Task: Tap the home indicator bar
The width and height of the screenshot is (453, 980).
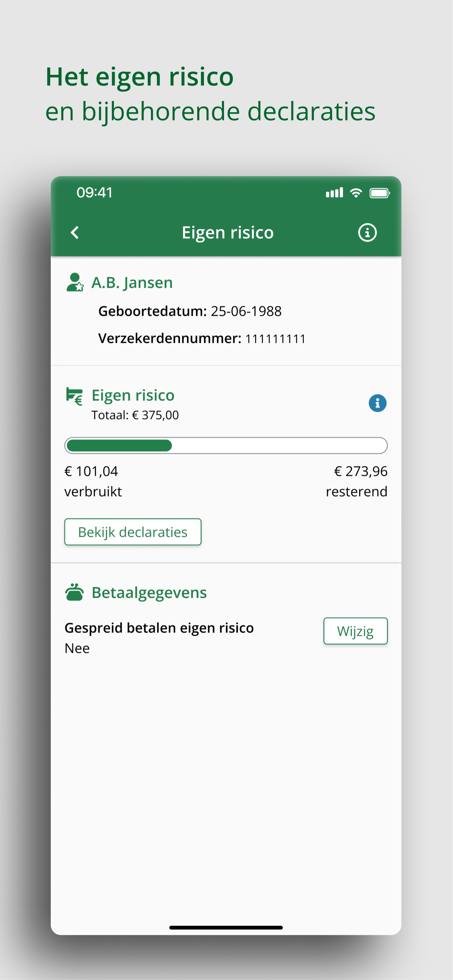Action: (226, 927)
